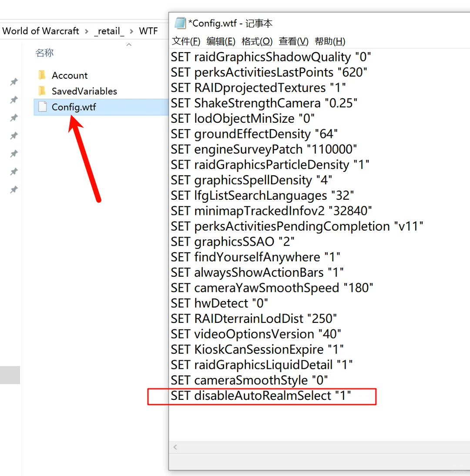The width and height of the screenshot is (470, 476).
Task: Click the line SET minimapTrackedInfov2 "32840"
Action: coord(272,211)
